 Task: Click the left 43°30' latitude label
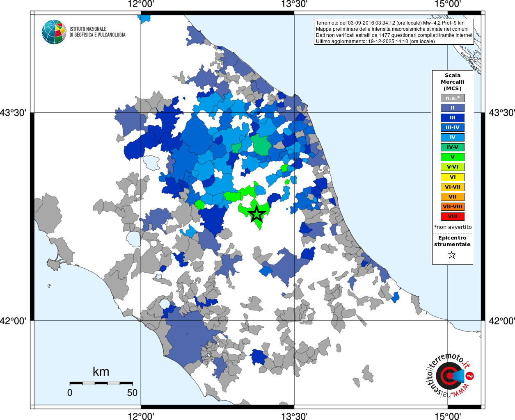pyautogui.click(x=13, y=112)
